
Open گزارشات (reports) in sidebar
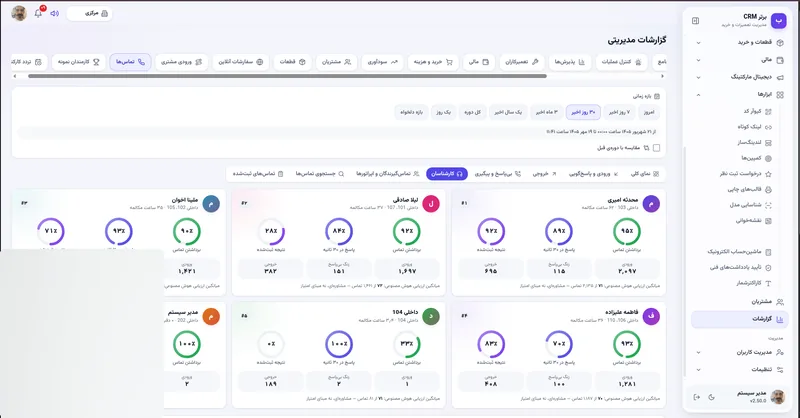(739, 319)
